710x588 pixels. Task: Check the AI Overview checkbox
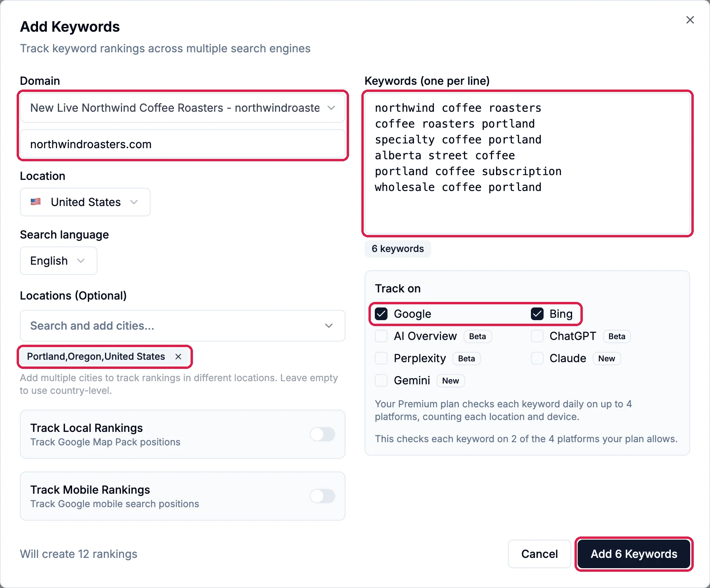point(381,336)
